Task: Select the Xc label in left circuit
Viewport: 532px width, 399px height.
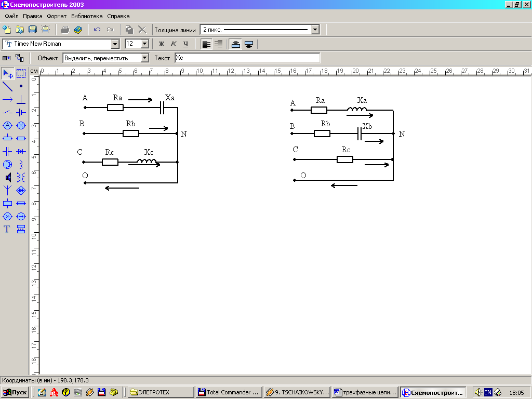Action: pos(149,152)
